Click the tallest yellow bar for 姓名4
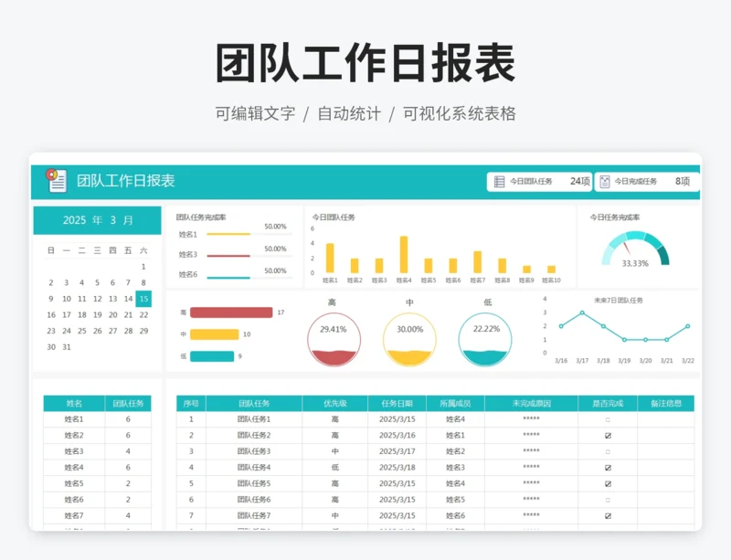731x560 pixels. click(x=403, y=255)
